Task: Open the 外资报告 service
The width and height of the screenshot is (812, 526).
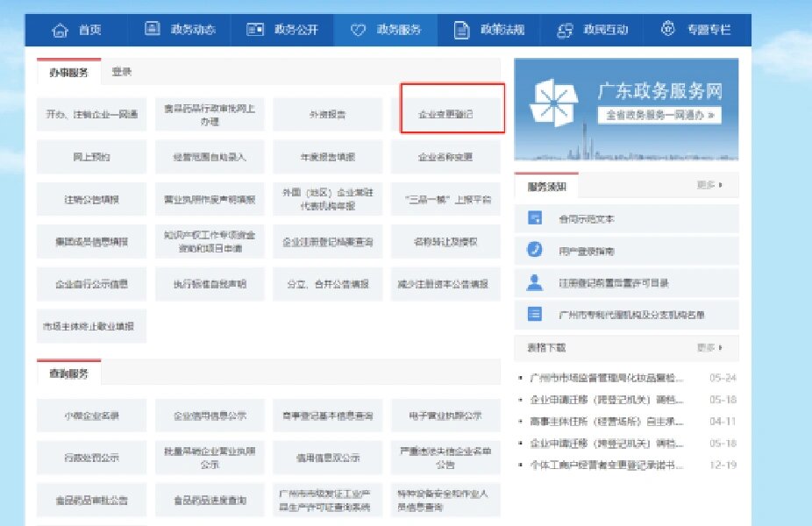Action: coord(327,115)
